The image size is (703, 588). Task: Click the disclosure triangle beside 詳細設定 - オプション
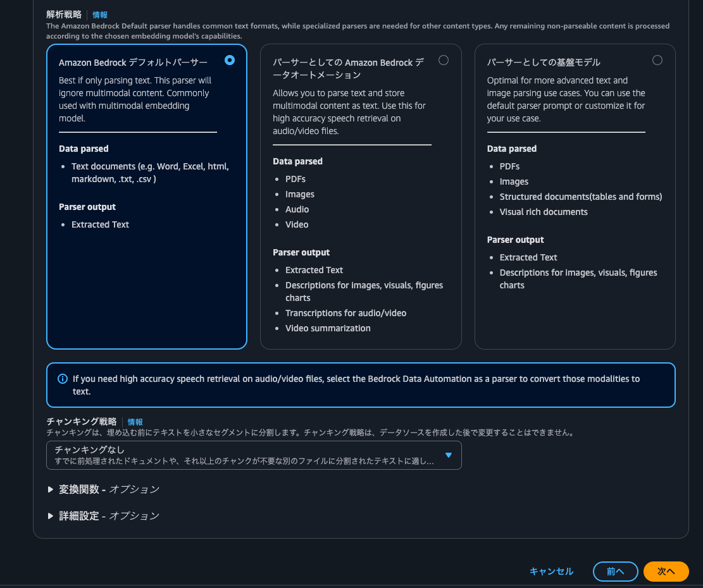[x=51, y=515]
